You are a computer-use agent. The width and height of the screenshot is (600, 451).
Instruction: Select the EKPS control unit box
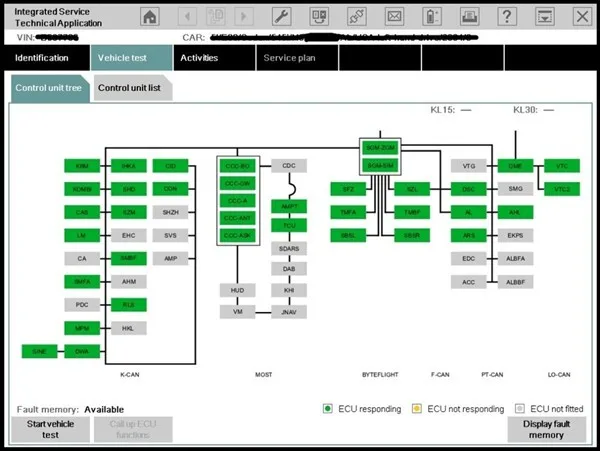515,235
